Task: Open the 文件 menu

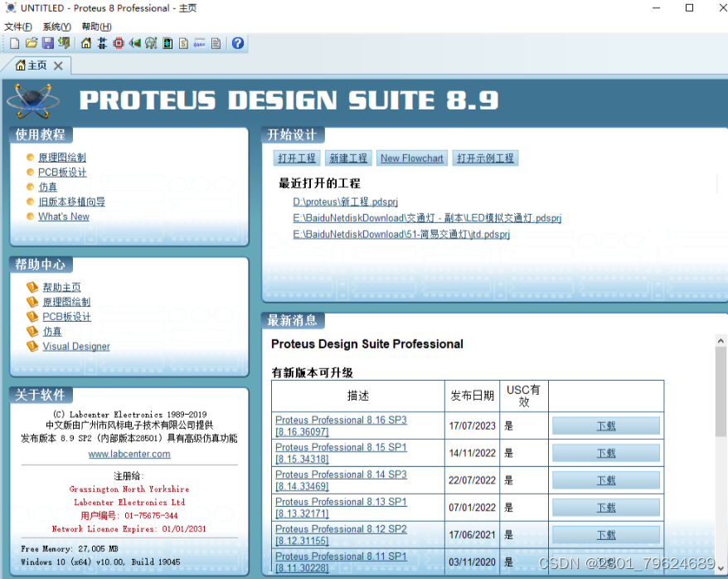Action: point(17,26)
